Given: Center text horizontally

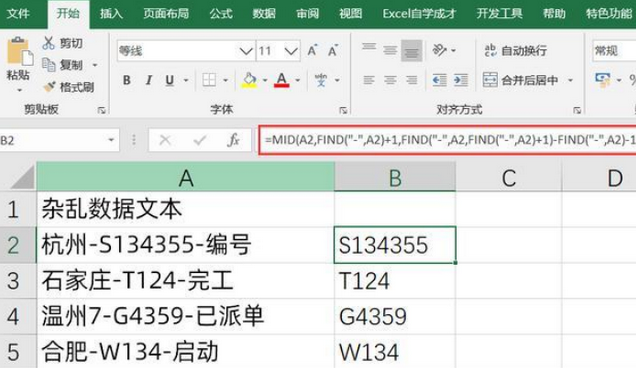Looking at the screenshot, I should click(390, 80).
